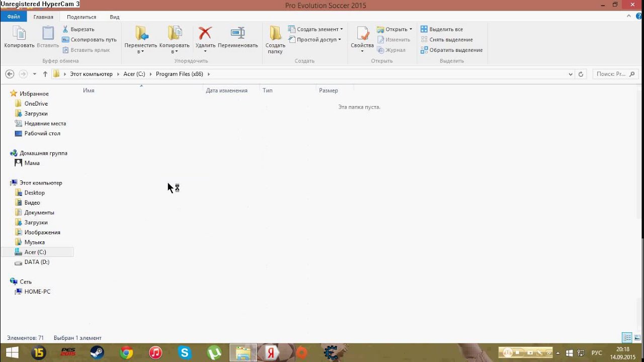Click Выделить все select all
The image size is (644, 362).
(x=442, y=29)
